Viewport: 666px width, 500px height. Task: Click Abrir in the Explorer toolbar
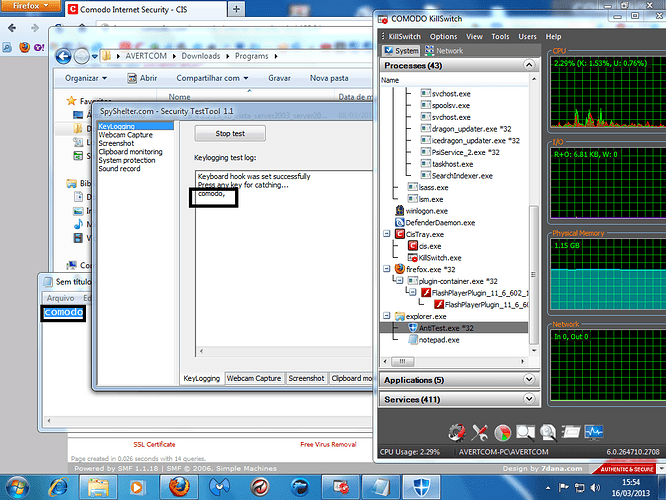point(142,78)
